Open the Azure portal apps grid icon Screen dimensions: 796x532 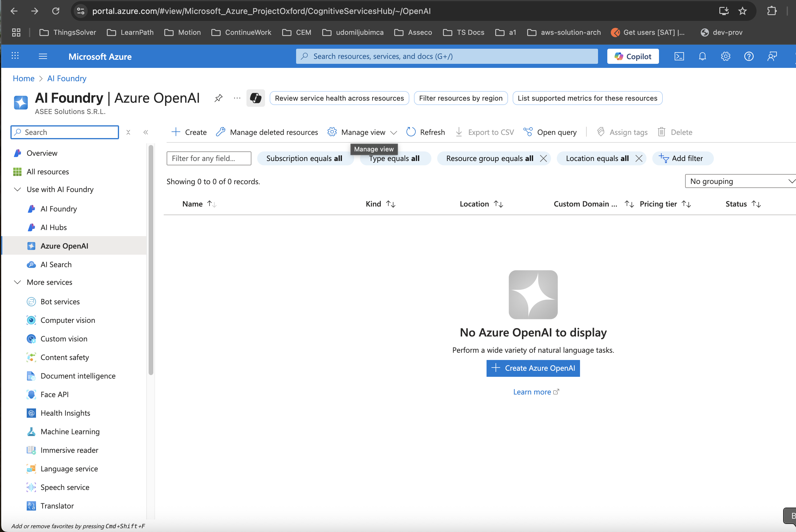click(x=15, y=56)
